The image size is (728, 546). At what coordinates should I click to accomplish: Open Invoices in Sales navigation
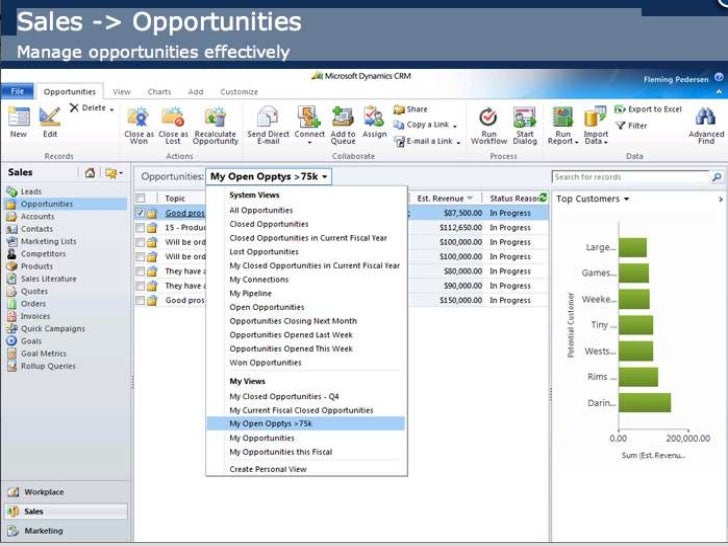35,316
